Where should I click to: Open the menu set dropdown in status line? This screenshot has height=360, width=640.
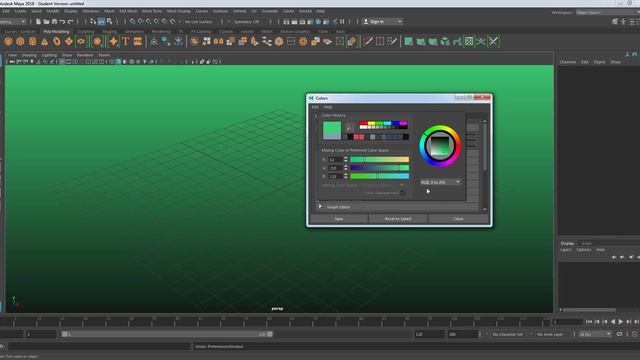[13, 21]
